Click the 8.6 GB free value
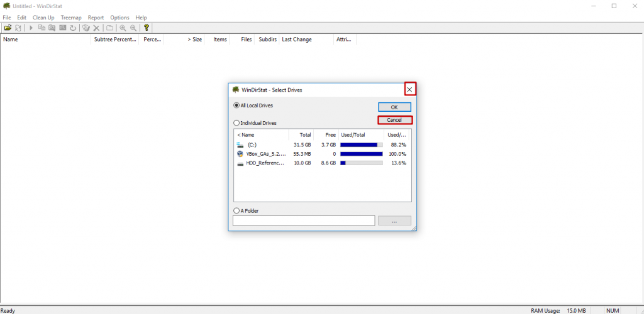644x314 pixels. tap(328, 163)
